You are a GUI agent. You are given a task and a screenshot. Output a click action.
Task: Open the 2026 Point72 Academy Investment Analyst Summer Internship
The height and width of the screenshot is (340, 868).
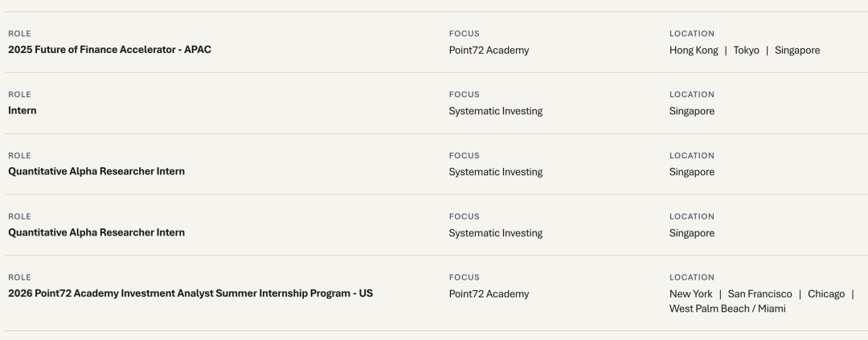click(190, 293)
